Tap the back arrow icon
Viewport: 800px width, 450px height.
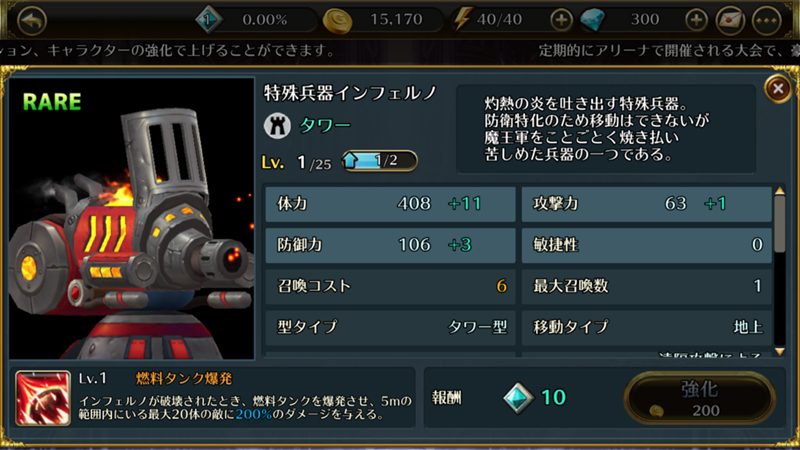[x=32, y=20]
